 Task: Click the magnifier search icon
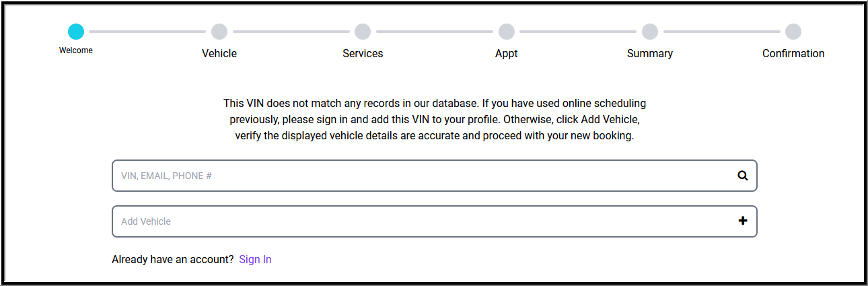coord(743,176)
